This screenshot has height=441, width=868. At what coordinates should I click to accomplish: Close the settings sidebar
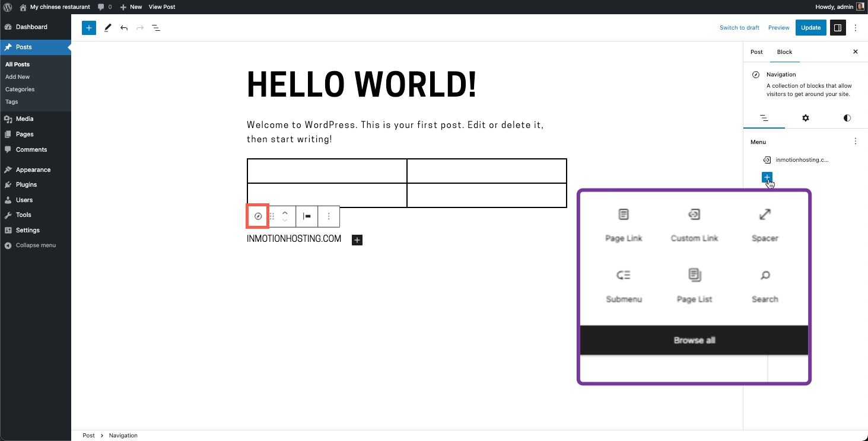click(856, 52)
